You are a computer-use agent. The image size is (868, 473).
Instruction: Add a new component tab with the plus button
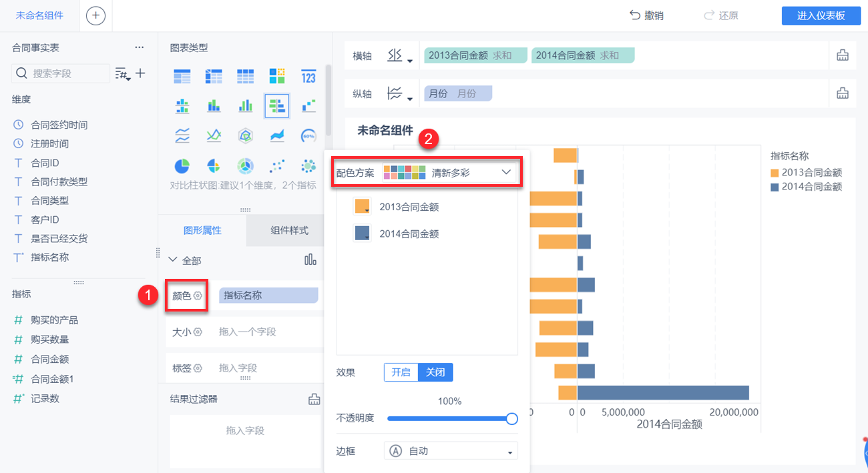point(95,15)
